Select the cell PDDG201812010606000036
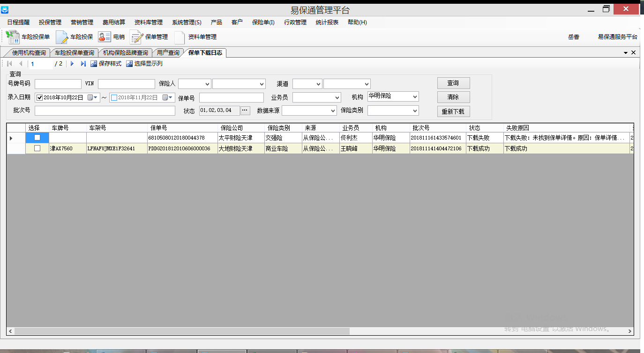This screenshot has width=644, height=353. 182,148
